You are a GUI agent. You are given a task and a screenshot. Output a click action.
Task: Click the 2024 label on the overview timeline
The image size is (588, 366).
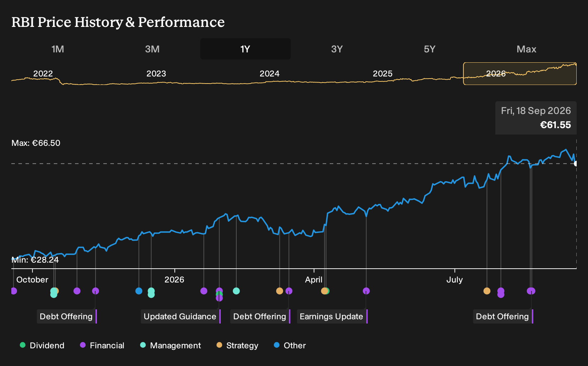pos(269,74)
